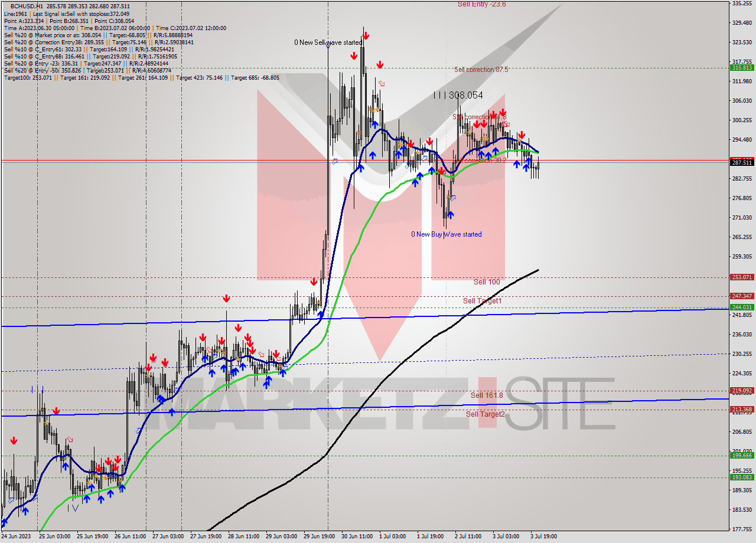Click the 177.775 price axis value
The width and height of the screenshot is (756, 543).
click(742, 529)
